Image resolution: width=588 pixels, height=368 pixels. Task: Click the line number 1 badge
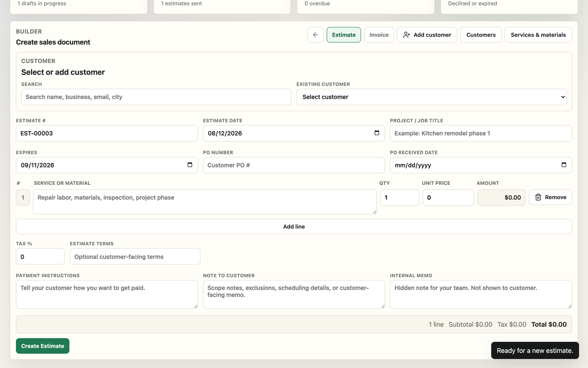(23, 197)
